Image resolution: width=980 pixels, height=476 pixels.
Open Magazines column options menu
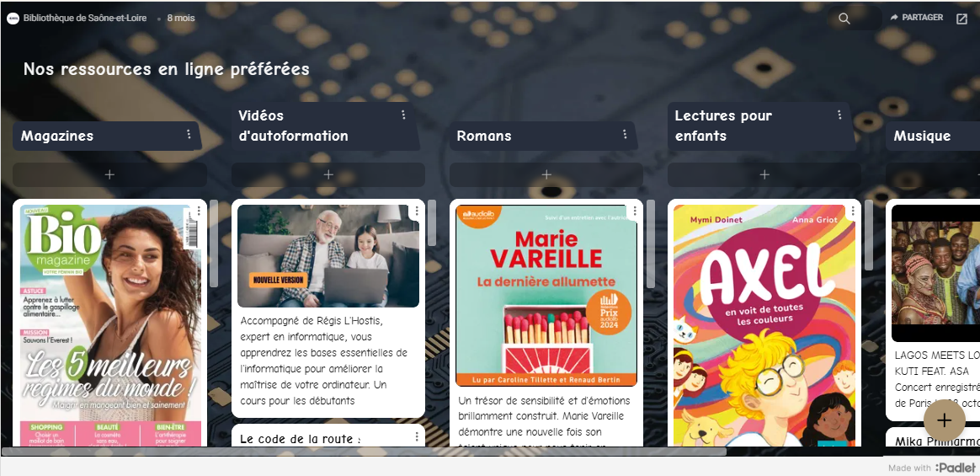point(188,135)
